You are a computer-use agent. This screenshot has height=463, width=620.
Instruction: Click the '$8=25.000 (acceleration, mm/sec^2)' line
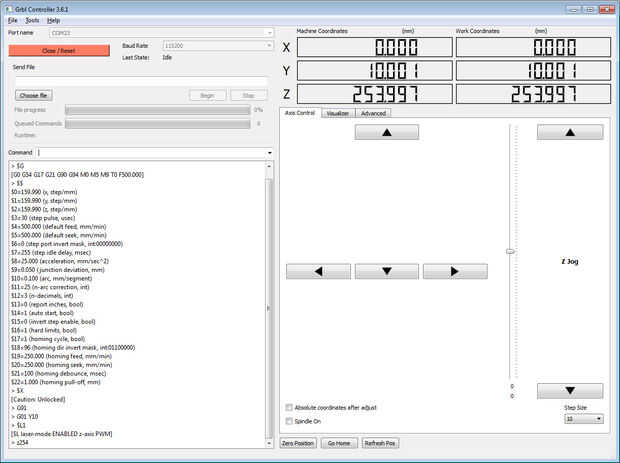(60, 261)
